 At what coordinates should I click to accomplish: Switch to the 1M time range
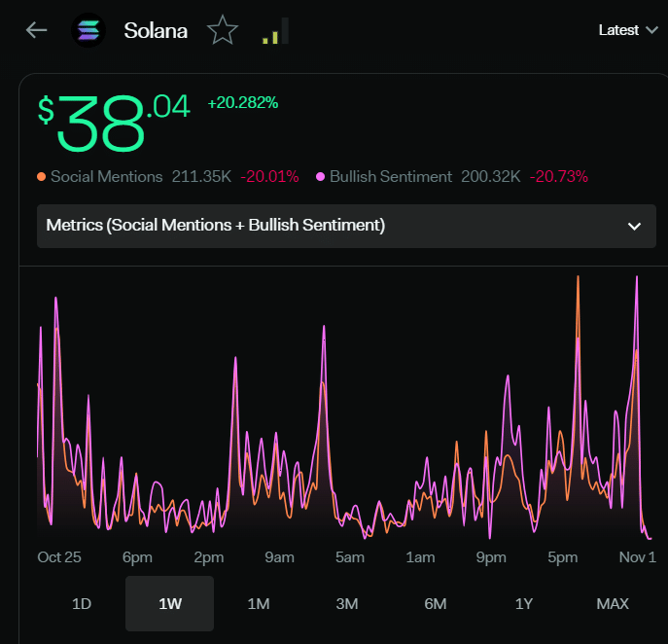(x=259, y=603)
